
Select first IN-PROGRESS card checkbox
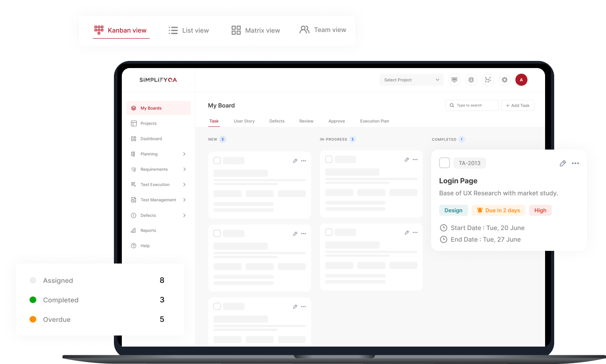pos(329,159)
